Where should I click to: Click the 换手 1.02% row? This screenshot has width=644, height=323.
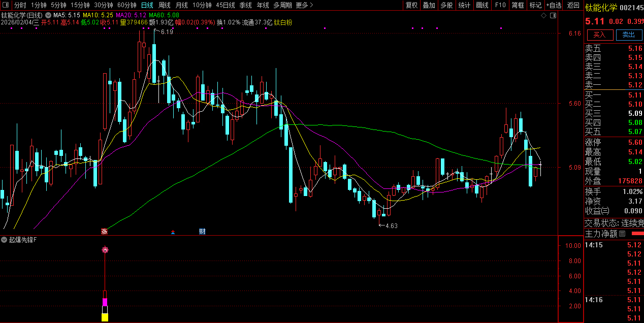click(614, 191)
